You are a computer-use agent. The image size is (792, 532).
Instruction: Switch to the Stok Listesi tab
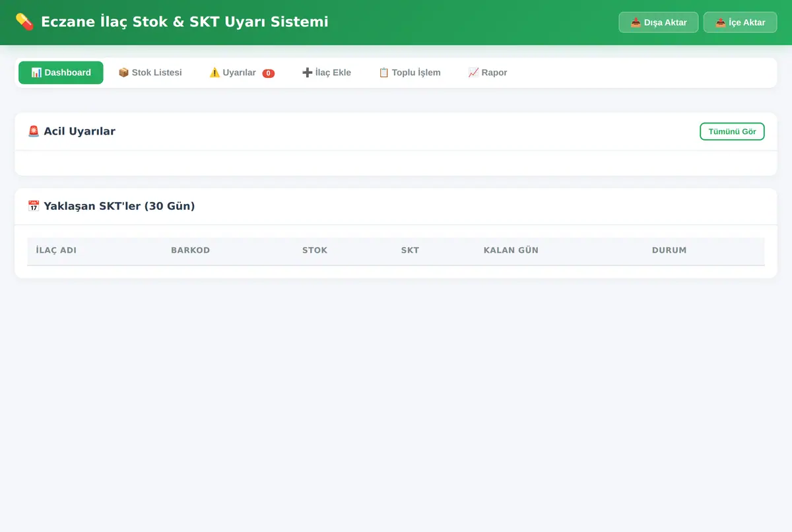pyautogui.click(x=150, y=73)
